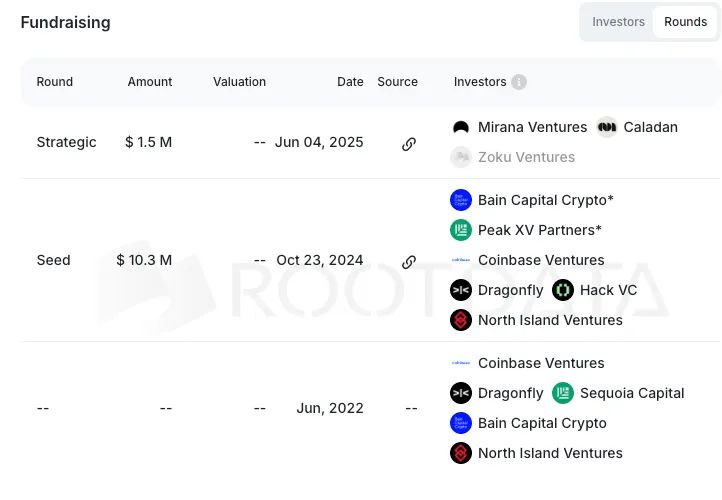Click Bain Capital Crypto* logo in Seed row
The height and width of the screenshot is (500, 722).
coord(461,200)
